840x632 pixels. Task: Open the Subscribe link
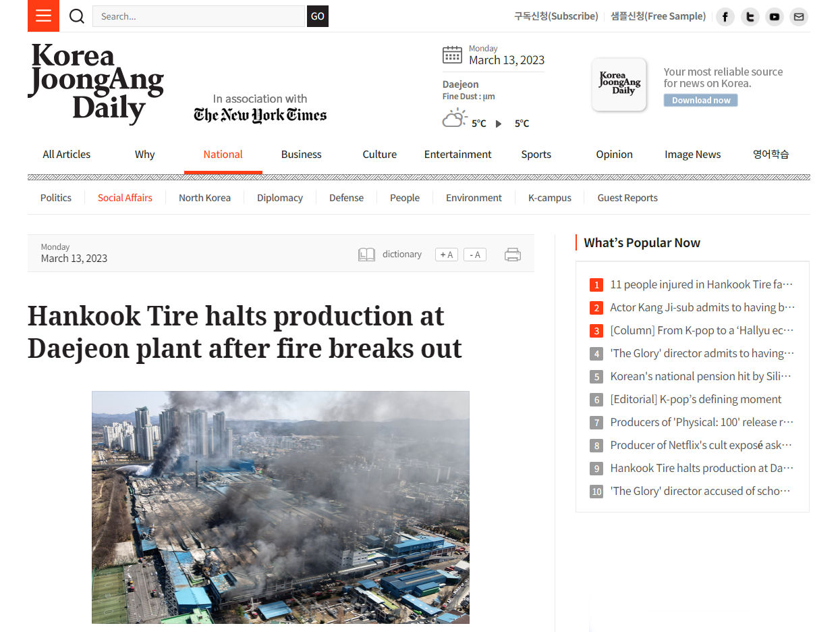556,16
